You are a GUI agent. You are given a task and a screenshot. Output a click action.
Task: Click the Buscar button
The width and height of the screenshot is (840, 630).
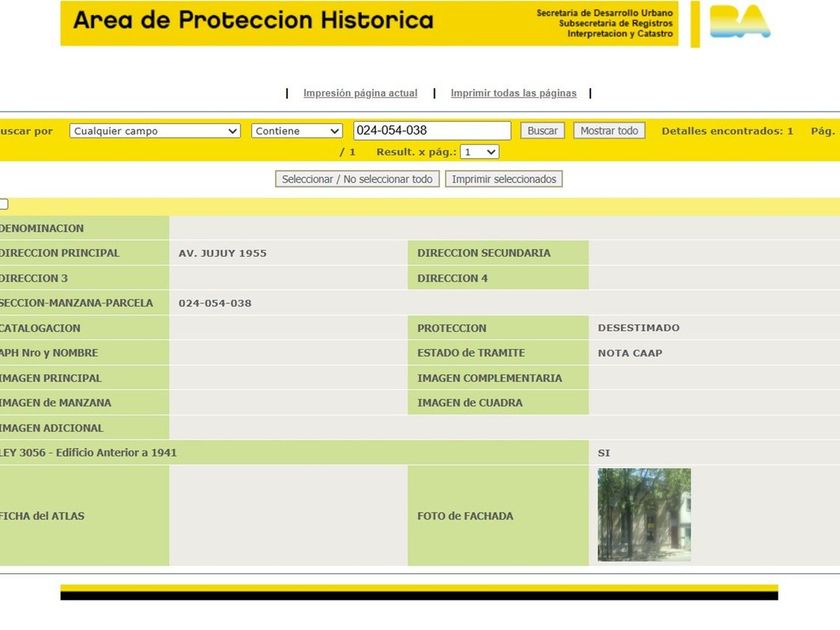coord(542,131)
